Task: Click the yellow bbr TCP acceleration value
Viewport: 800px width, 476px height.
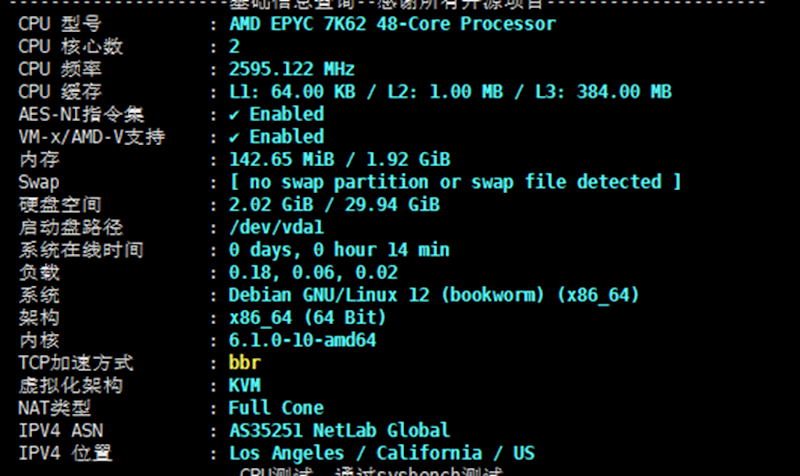Action: pyautogui.click(x=244, y=363)
